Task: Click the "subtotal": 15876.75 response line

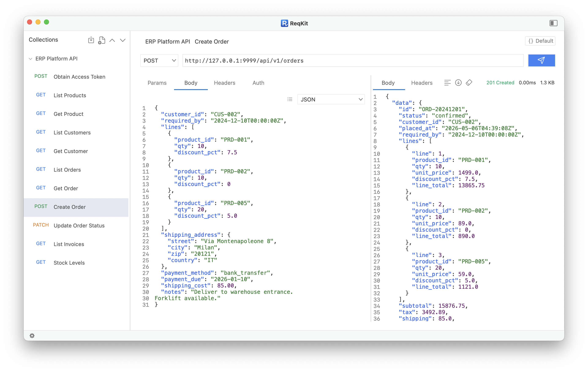Action: click(x=433, y=306)
